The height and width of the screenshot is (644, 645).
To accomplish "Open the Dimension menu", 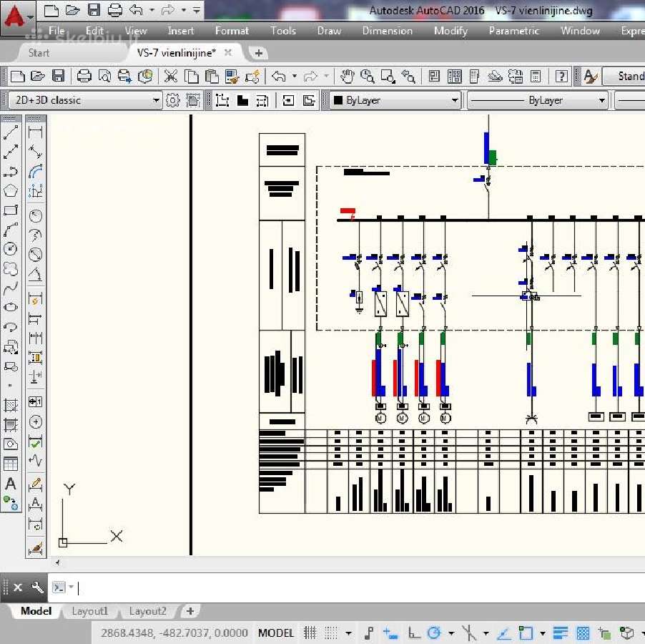I will [387, 31].
